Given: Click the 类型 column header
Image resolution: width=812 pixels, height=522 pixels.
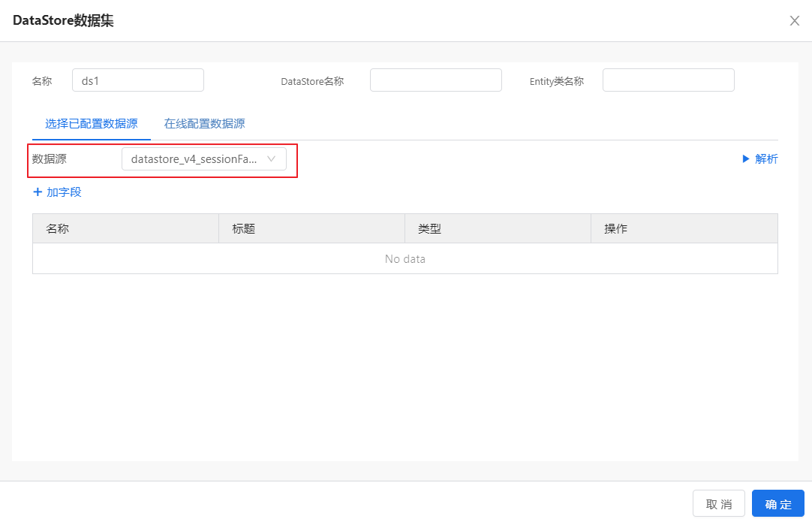Looking at the screenshot, I should point(498,228).
